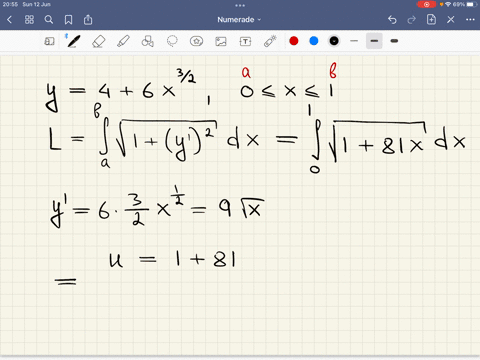Screen dimensions: 480x360
Task: Open the thumbnail grid view
Action: (29, 20)
